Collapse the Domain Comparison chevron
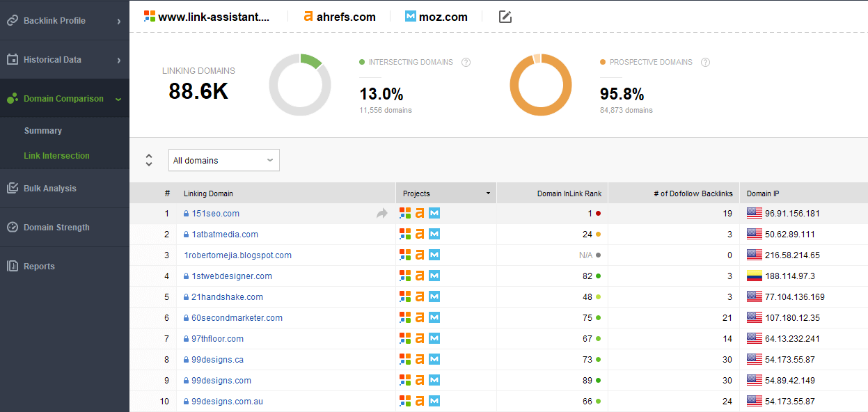This screenshot has height=412, width=868. [119, 100]
